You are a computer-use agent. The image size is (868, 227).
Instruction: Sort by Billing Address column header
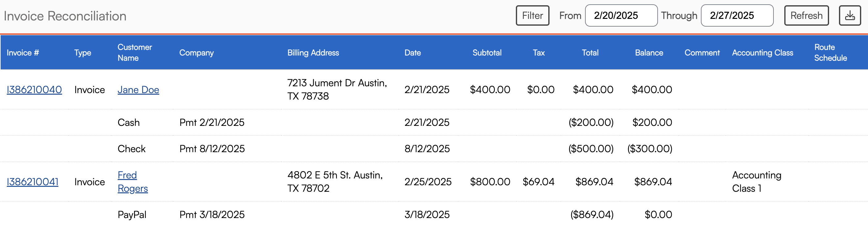coord(313,53)
